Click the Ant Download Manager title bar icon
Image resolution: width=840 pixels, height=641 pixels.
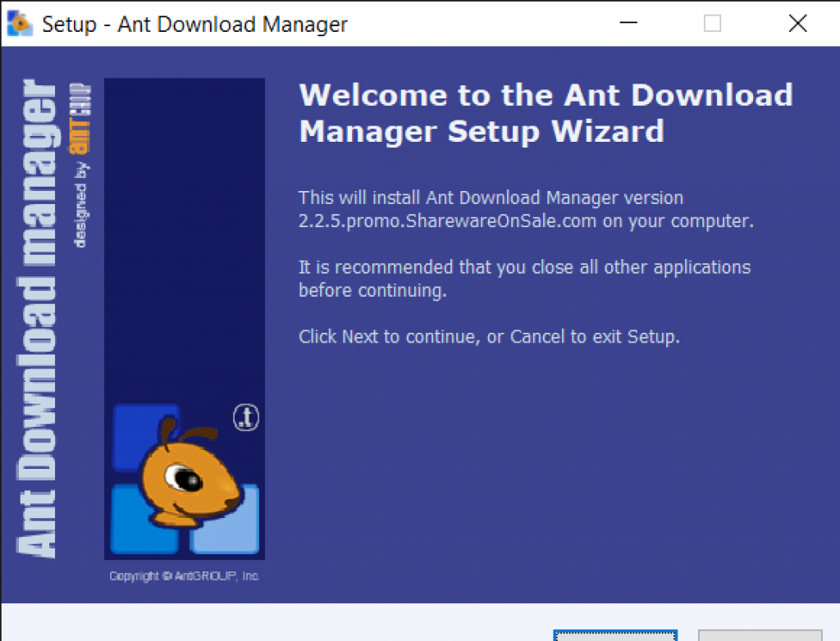(x=20, y=24)
